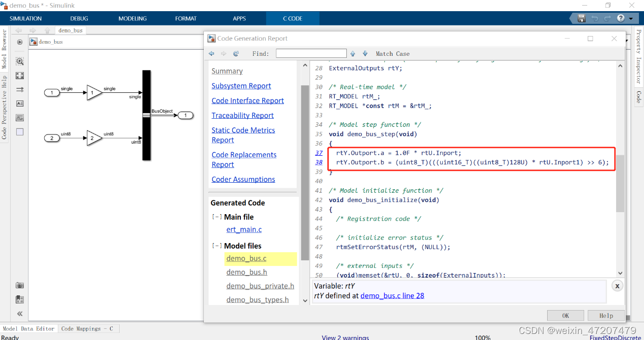This screenshot has height=340, width=644.
Task: Select the Annotation text tool
Action: 20,104
